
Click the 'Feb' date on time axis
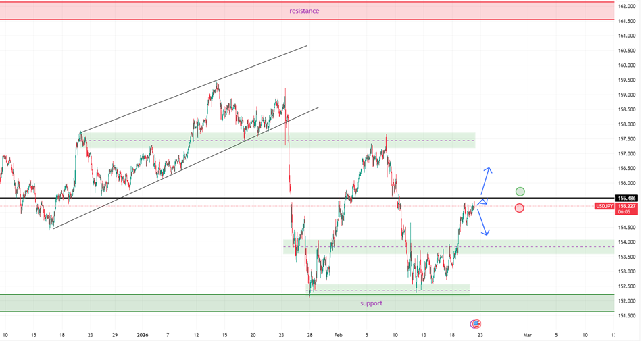pyautogui.click(x=340, y=334)
